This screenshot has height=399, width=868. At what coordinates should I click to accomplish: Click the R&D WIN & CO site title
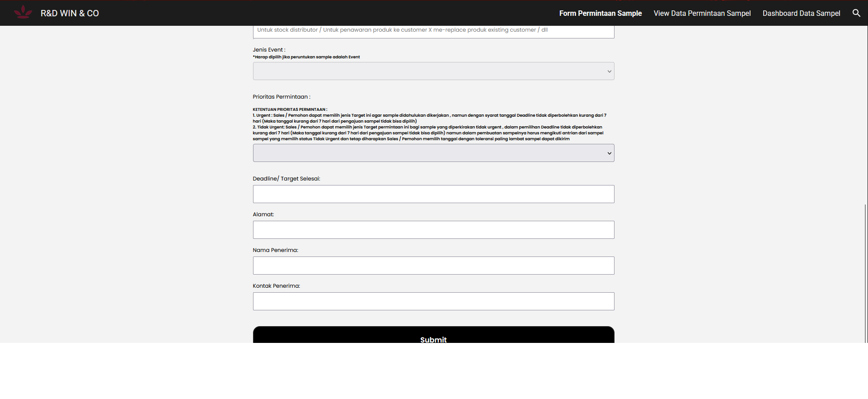pos(70,14)
